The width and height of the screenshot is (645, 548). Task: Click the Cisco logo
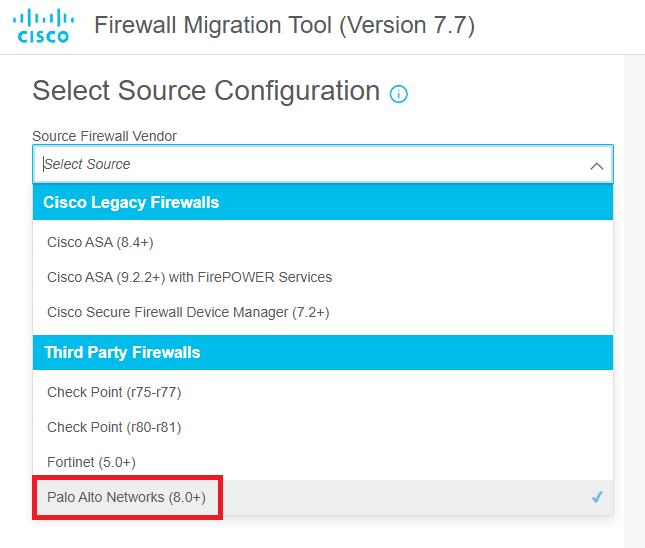tap(43, 26)
